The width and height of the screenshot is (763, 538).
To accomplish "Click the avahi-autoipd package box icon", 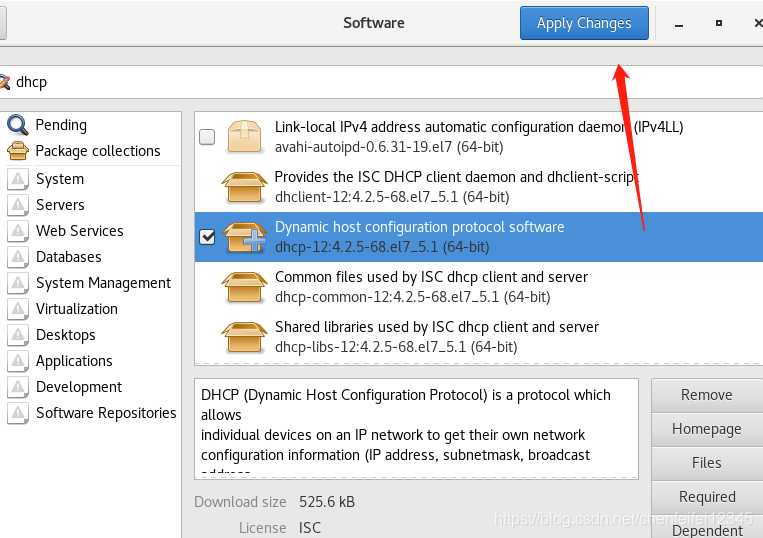I will tap(244, 137).
